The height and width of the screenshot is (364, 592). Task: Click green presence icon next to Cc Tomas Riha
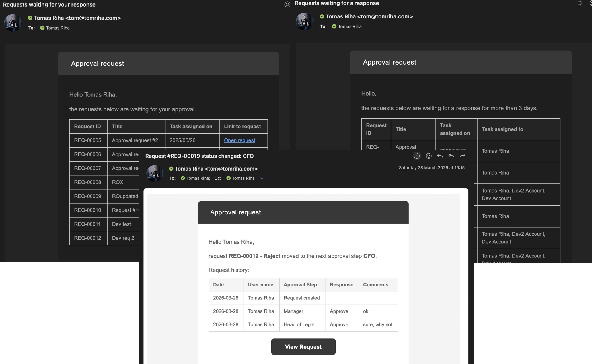[228, 178]
